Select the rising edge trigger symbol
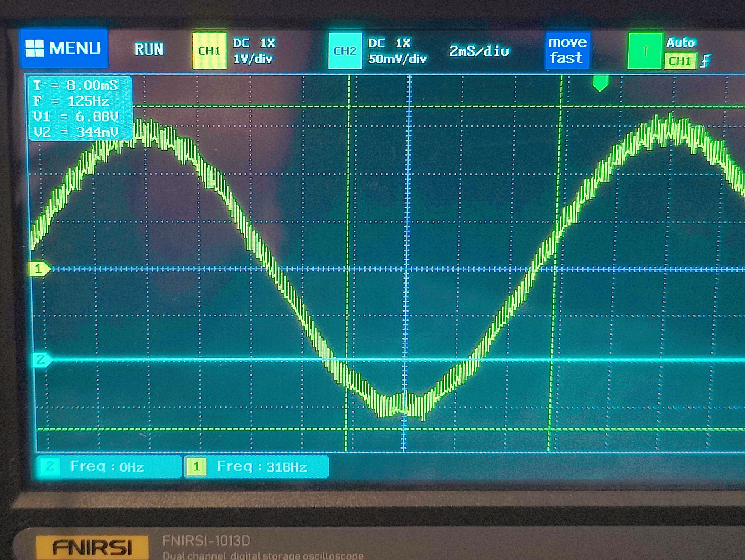745x560 pixels. pos(705,61)
